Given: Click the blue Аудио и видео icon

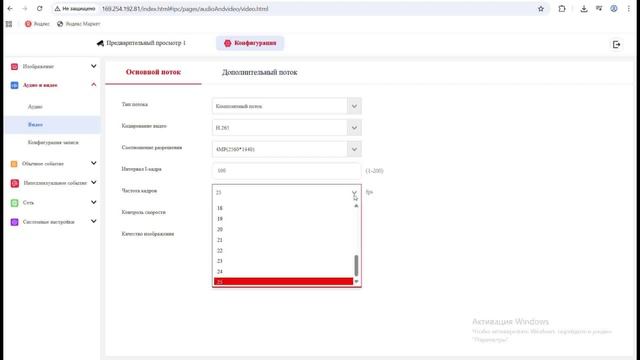Looking at the screenshot, I should (14, 85).
